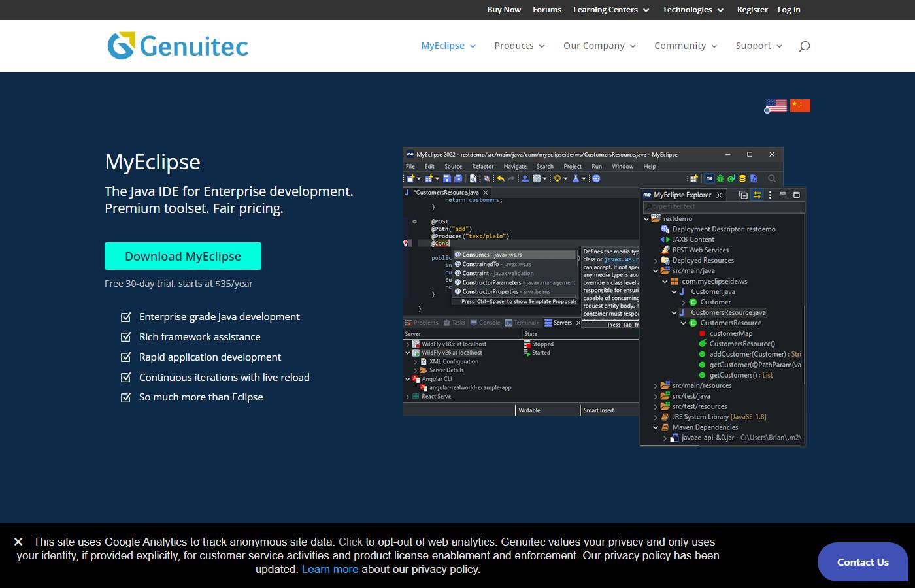Click check icon beside Rich framework assistance

(126, 337)
